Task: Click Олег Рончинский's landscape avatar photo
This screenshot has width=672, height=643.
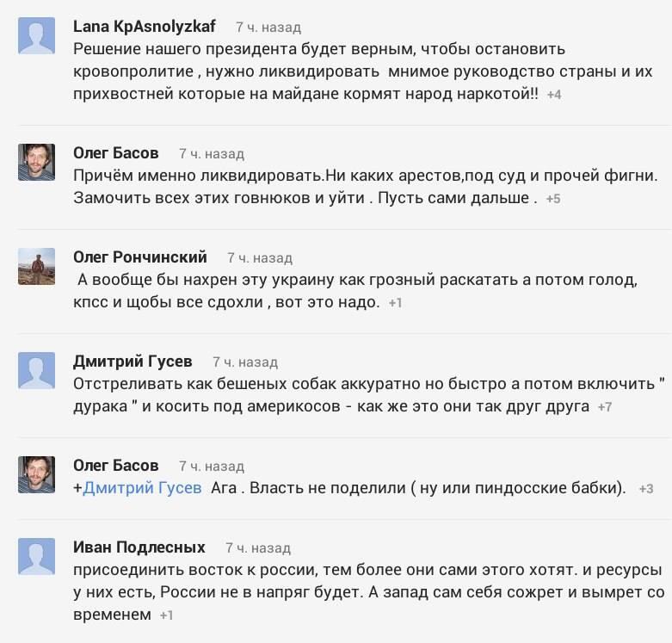Action: [x=36, y=267]
